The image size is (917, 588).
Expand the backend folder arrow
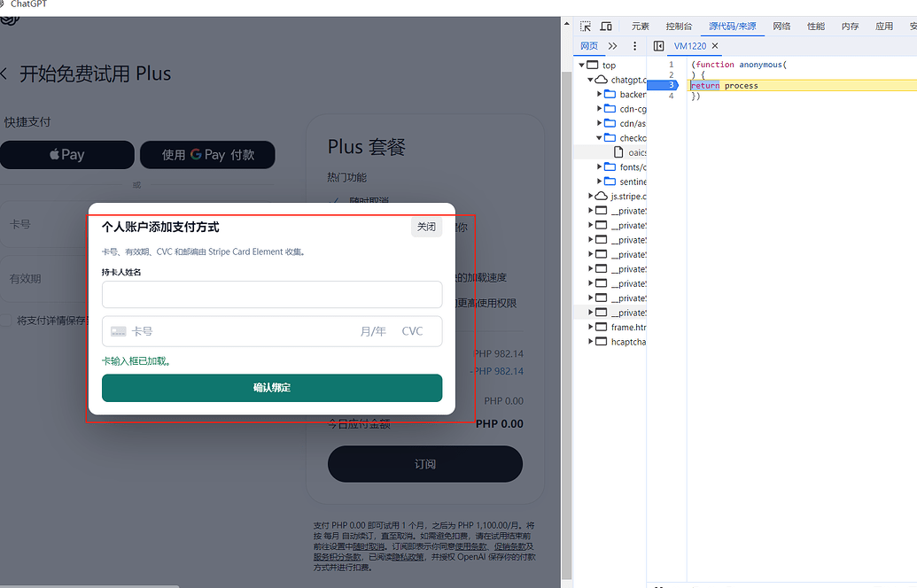click(600, 94)
